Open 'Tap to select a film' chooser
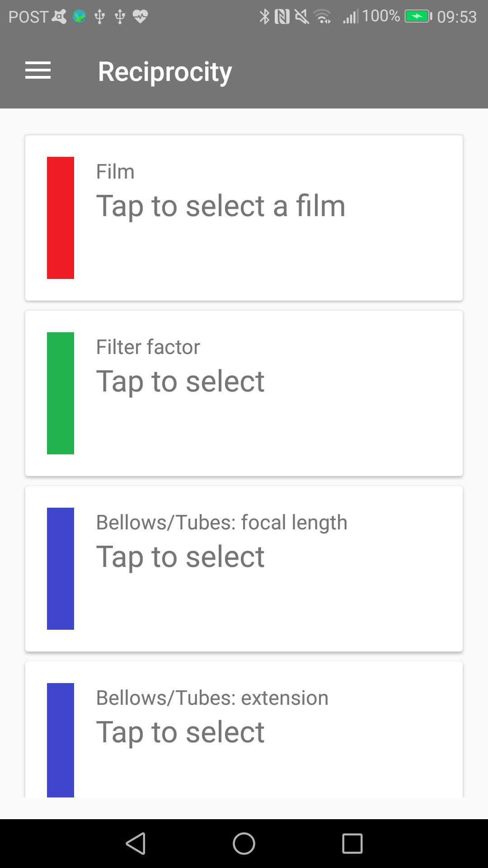Viewport: 488px width, 868px height. [221, 206]
